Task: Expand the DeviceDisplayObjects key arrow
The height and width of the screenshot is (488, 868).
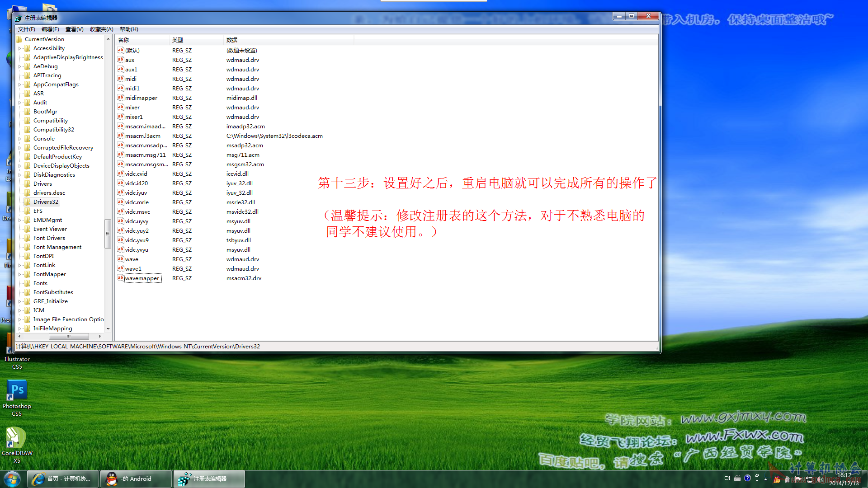Action: pos(19,166)
